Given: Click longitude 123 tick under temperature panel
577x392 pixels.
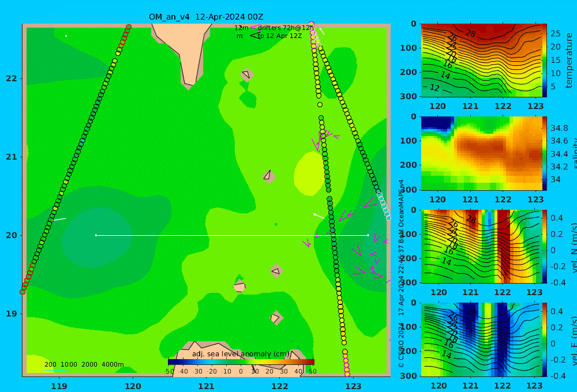Looking at the screenshot, I should [x=535, y=106].
